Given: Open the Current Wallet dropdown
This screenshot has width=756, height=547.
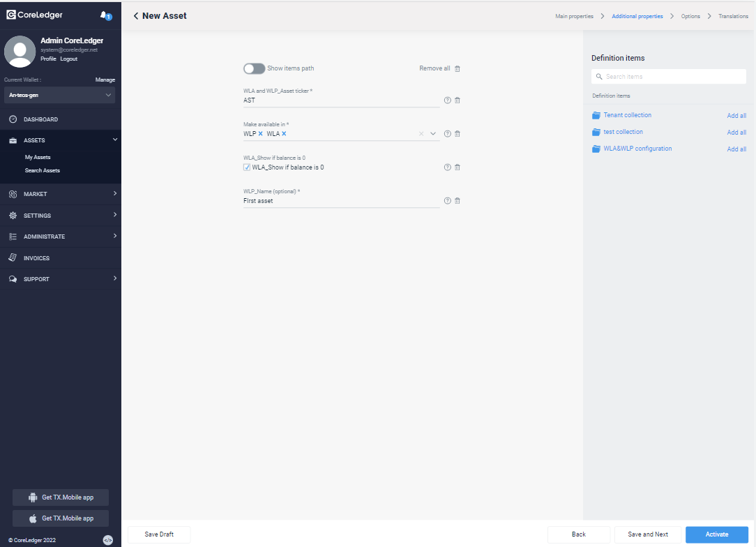Looking at the screenshot, I should [59, 95].
